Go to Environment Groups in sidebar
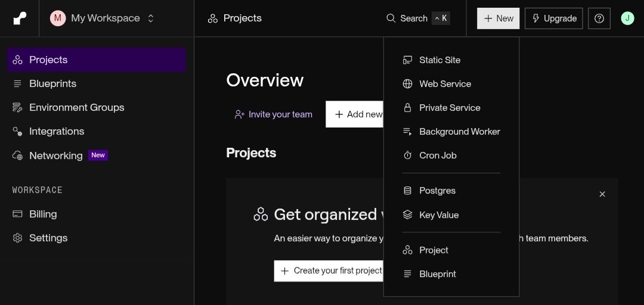 (76, 108)
